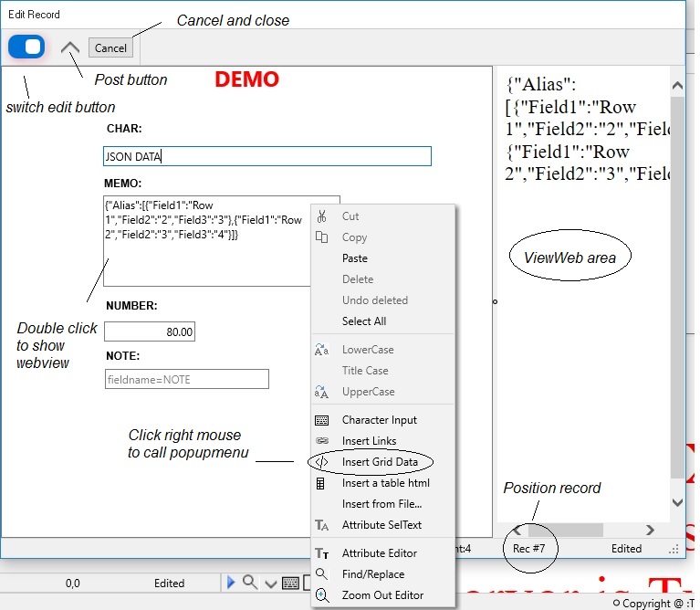Choose Insert Grid Data from the popup menu
700x610 pixels.
click(380, 462)
